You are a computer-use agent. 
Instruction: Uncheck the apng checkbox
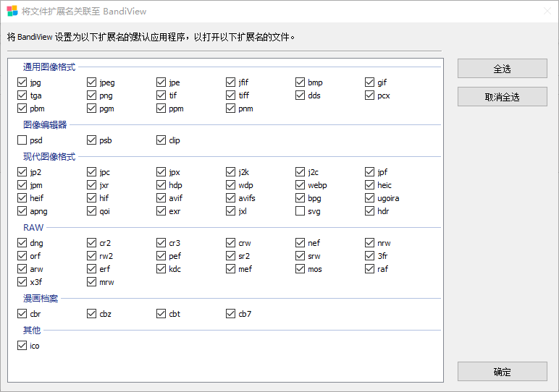pyautogui.click(x=22, y=211)
